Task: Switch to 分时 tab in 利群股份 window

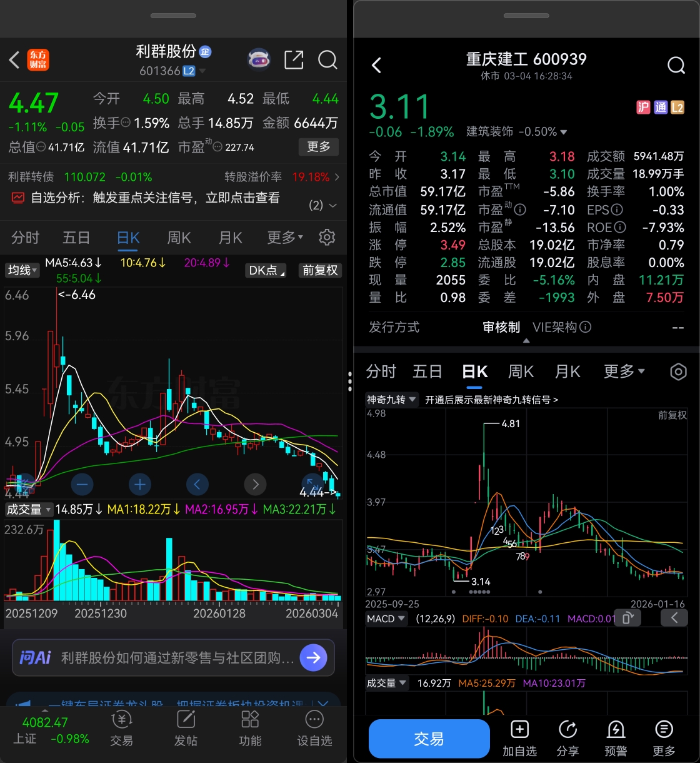Action: (25, 238)
